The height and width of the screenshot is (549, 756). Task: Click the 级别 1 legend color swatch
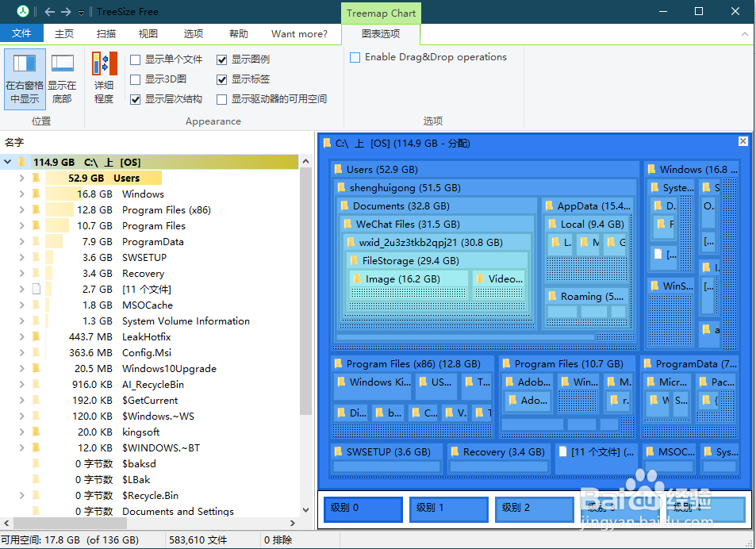click(x=449, y=509)
